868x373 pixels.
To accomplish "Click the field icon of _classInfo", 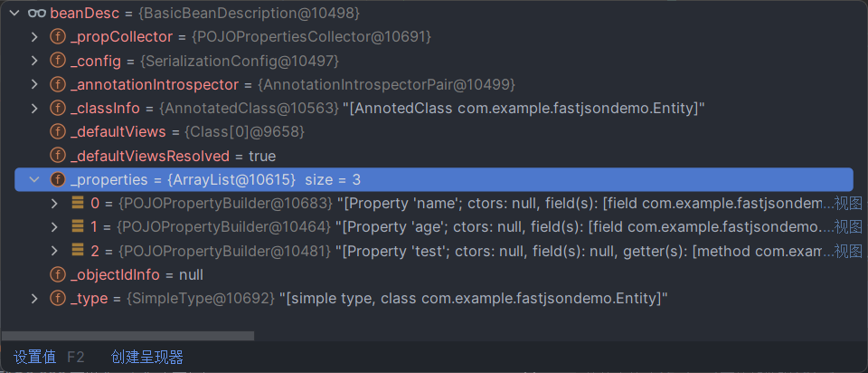I will (58, 109).
